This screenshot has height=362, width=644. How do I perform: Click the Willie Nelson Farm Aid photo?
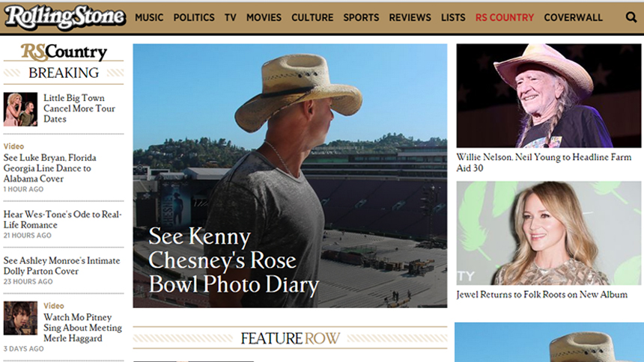click(549, 96)
